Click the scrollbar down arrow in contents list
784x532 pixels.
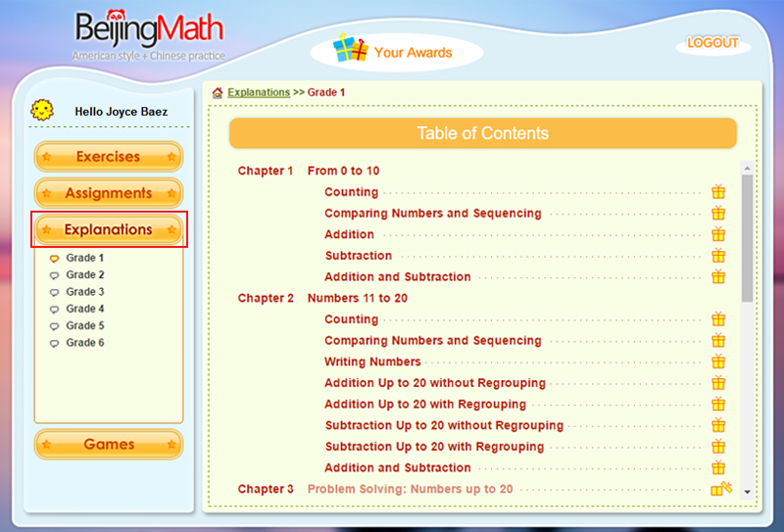coord(747,492)
